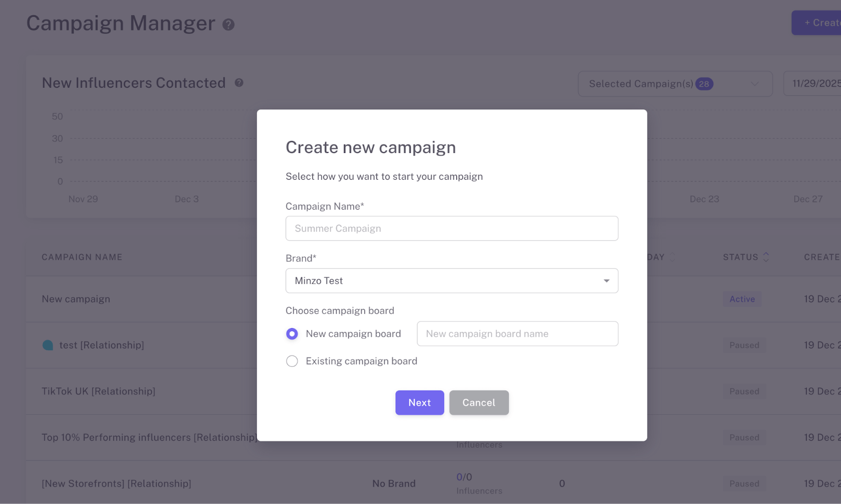Open the TikTok UK [Relationship] campaign
Viewport: 841px width, 504px height.
[98, 392]
